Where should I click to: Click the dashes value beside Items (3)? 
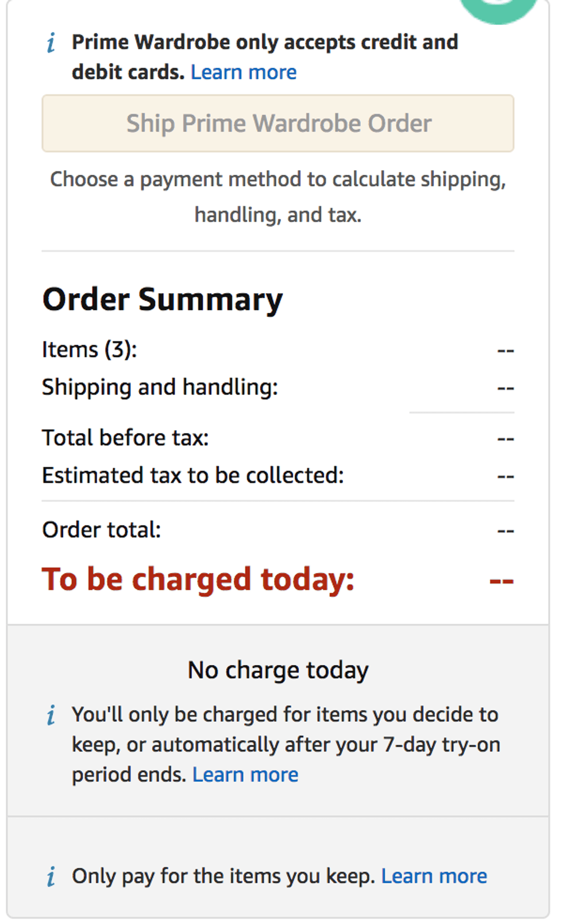point(505,350)
